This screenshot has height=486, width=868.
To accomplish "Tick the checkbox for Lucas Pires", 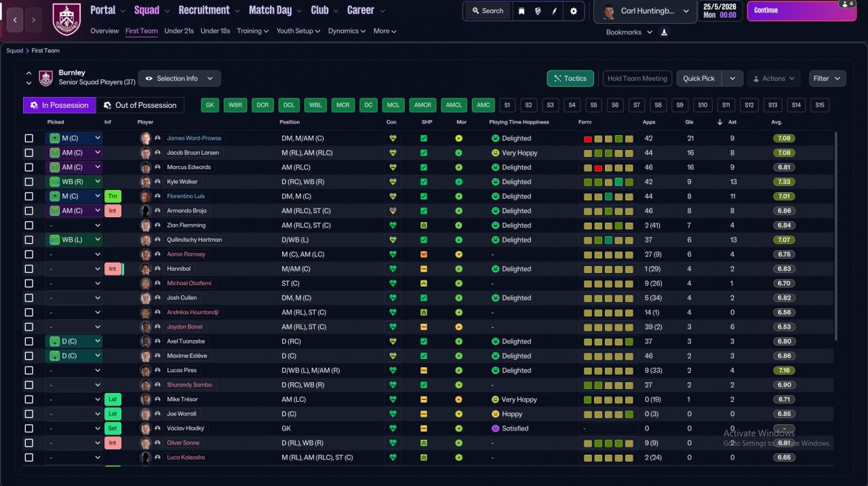I will click(x=28, y=371).
